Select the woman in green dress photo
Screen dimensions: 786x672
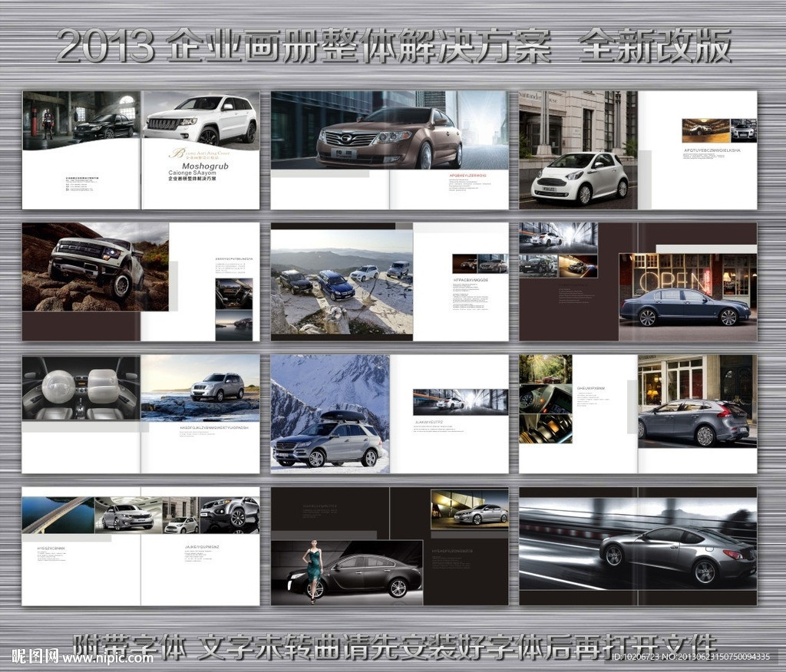pyautogui.click(x=347, y=573)
